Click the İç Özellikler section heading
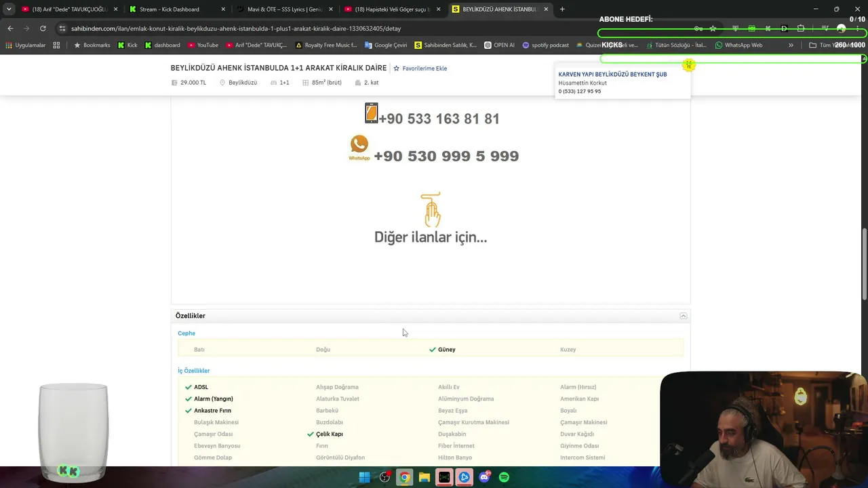The height and width of the screenshot is (488, 868). coord(194,371)
